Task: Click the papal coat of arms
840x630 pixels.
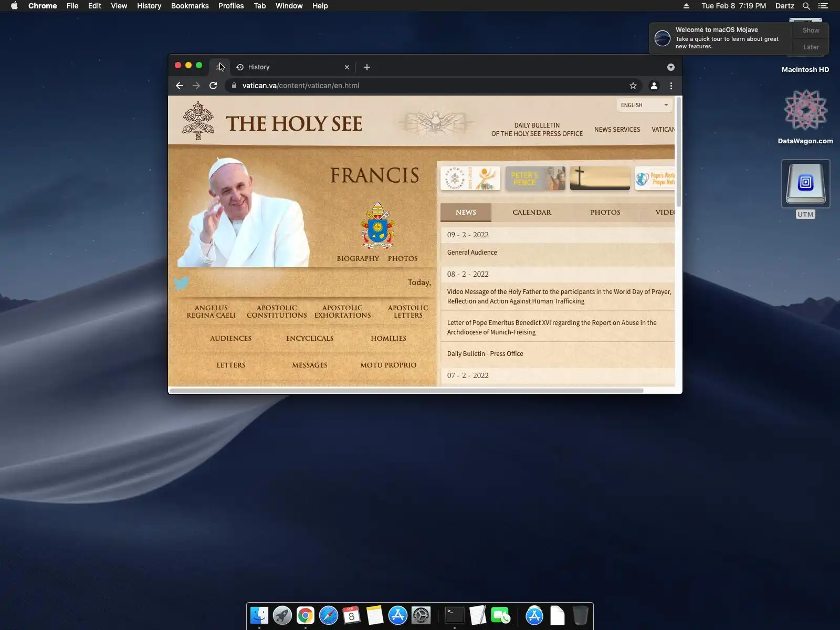Action: [377, 225]
